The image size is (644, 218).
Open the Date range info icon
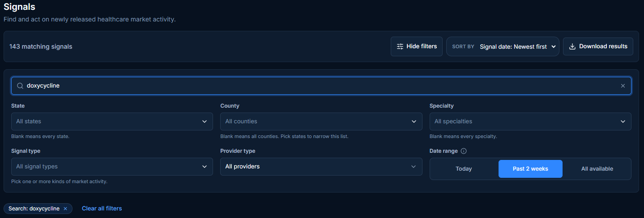coord(464,151)
